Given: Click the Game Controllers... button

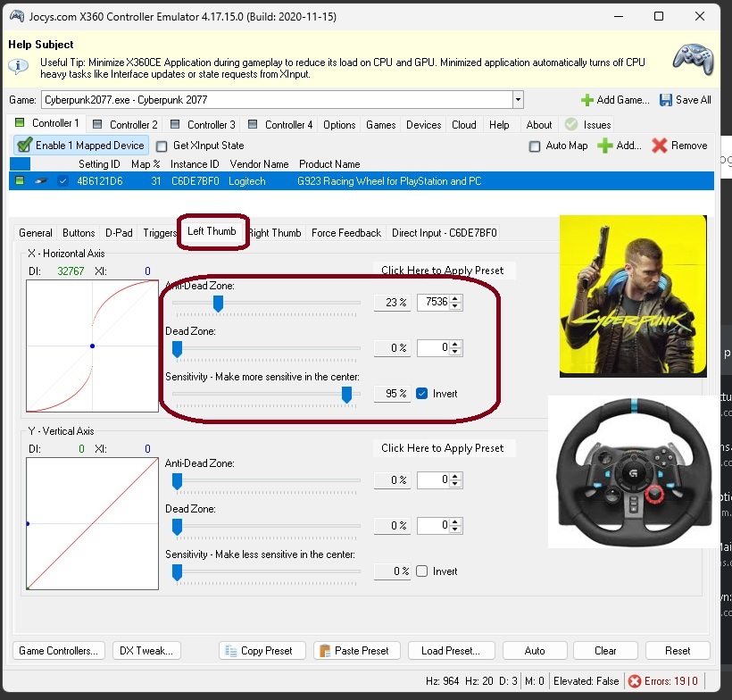Looking at the screenshot, I should coord(59,651).
